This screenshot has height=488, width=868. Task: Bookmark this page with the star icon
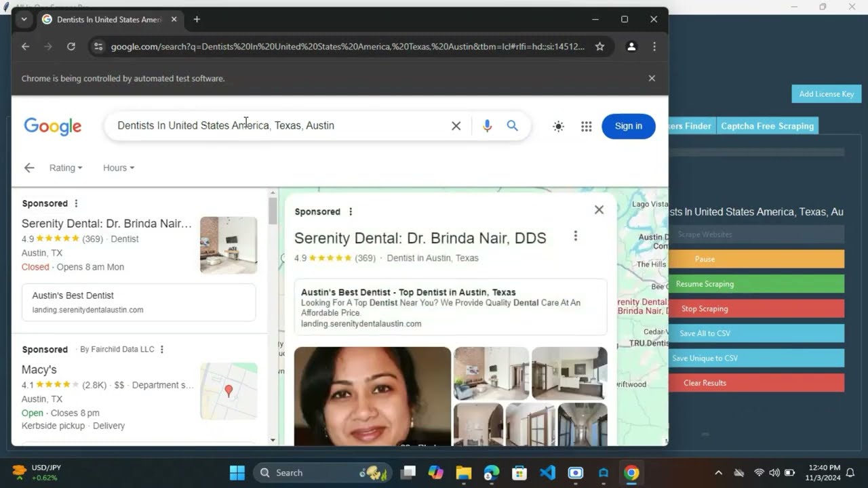click(599, 47)
